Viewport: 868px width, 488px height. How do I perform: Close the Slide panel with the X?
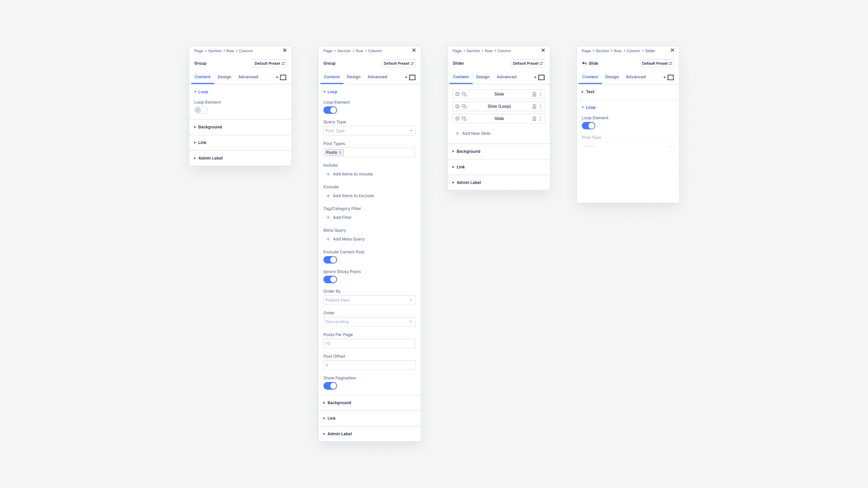(672, 50)
